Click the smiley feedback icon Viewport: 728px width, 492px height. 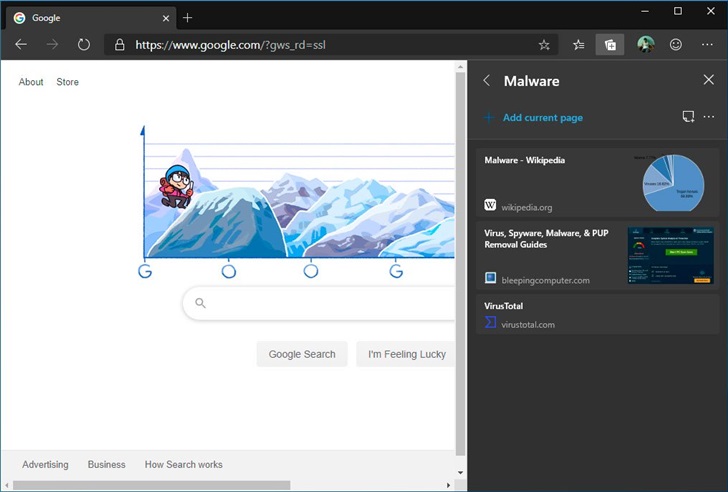click(675, 45)
